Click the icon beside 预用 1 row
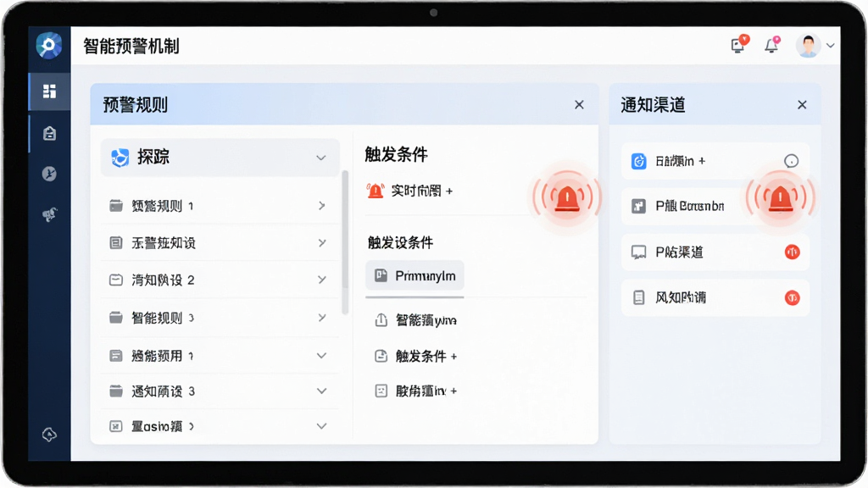This screenshot has height=488, width=868. (115, 356)
